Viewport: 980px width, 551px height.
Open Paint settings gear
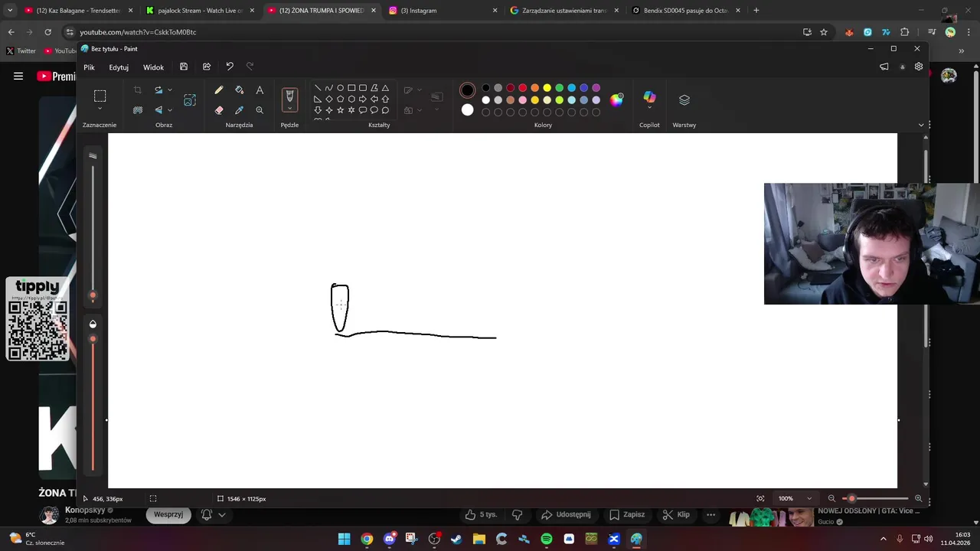coord(919,67)
